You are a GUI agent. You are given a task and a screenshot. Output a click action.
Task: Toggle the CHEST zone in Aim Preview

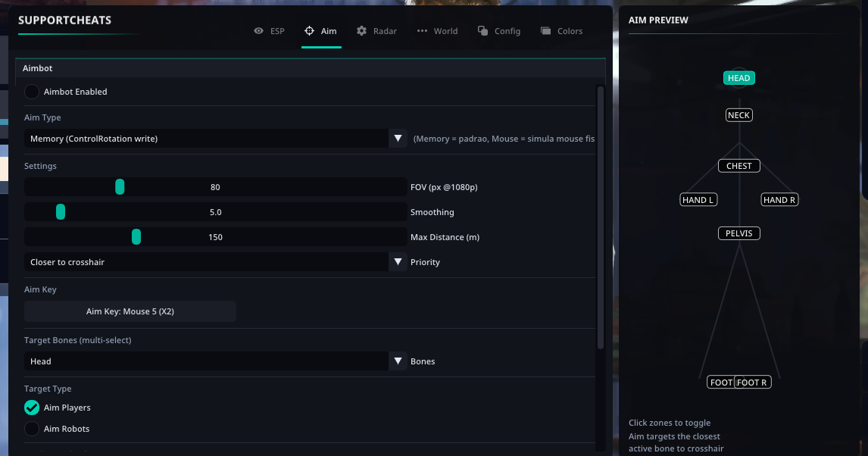coord(739,166)
